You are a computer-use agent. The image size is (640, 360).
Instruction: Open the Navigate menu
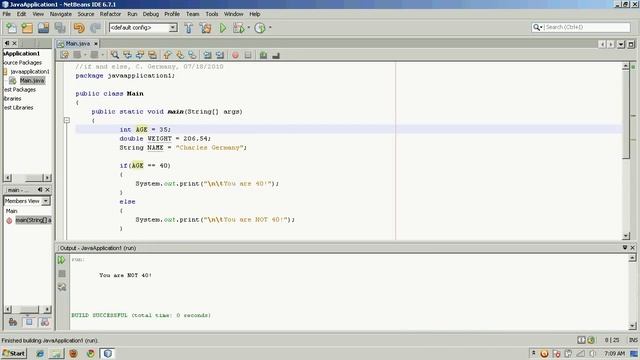click(60, 14)
